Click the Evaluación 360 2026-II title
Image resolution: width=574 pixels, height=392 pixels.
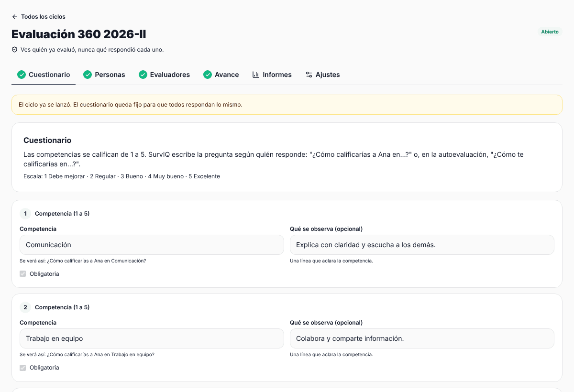point(79,34)
